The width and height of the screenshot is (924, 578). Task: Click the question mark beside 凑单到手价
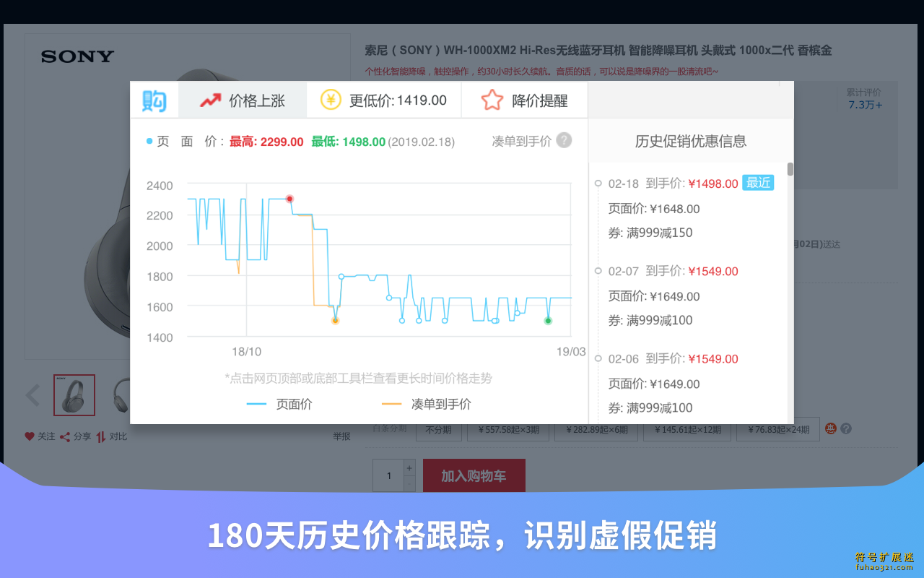(x=564, y=140)
